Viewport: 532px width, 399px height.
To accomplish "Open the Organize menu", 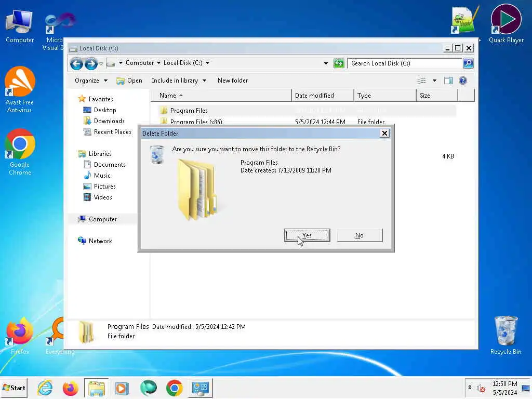I will [91, 81].
